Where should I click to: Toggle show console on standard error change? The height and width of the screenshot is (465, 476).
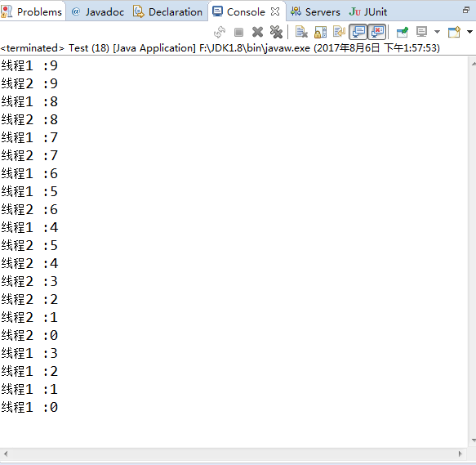377,32
